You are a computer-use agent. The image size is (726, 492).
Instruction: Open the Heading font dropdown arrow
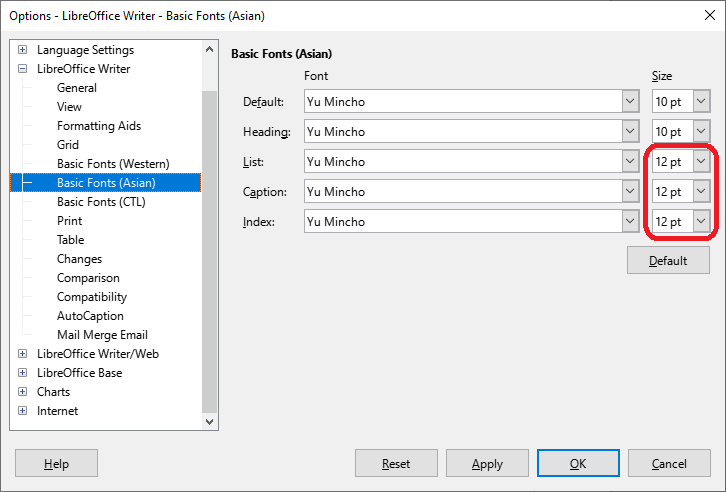click(x=630, y=131)
